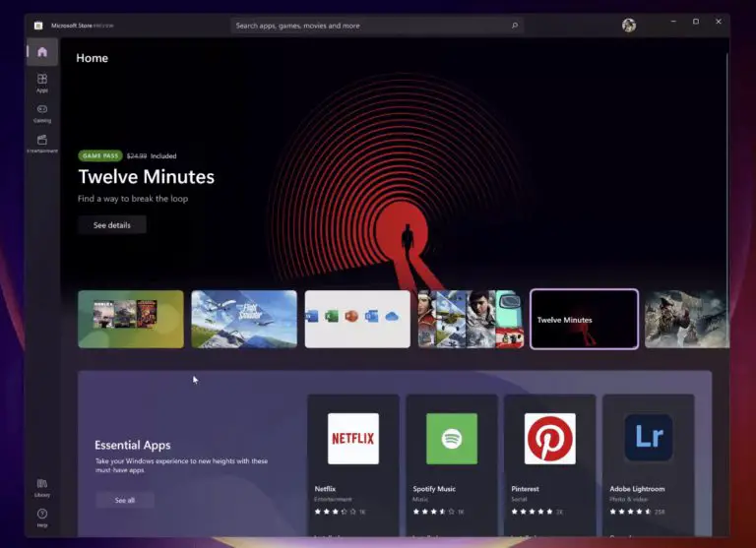Maximize the Microsoft Store window
This screenshot has height=548, width=756.
[696, 22]
